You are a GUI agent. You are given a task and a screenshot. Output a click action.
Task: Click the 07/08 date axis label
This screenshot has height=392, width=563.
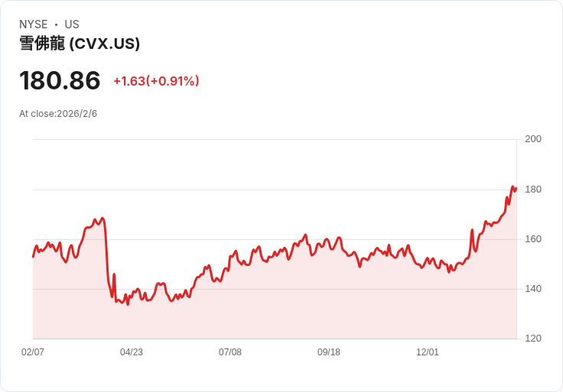point(230,352)
